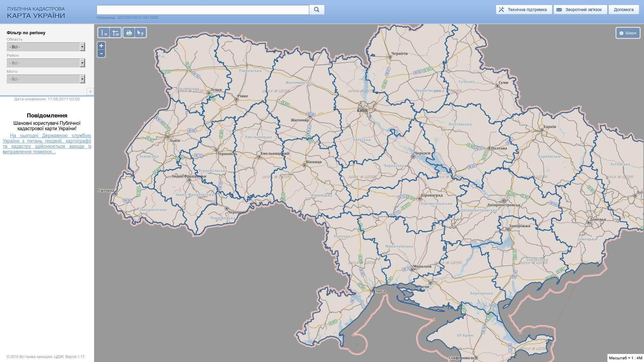Open the Місто dropdown

pyautogui.click(x=46, y=79)
